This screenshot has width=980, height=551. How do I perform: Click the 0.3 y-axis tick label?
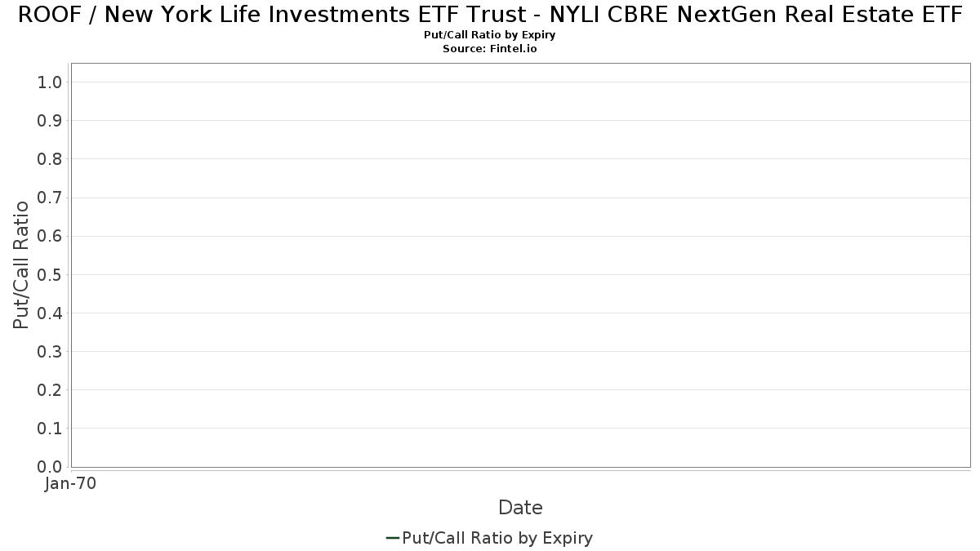[50, 351]
